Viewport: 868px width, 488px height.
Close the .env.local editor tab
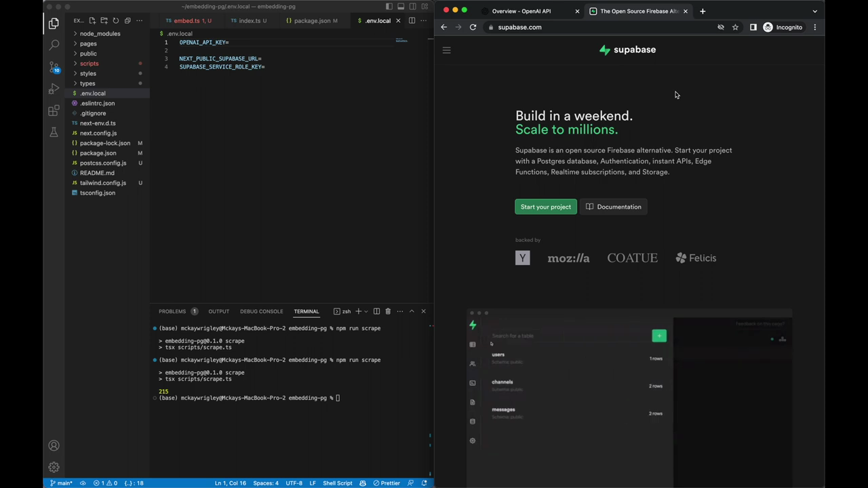tap(398, 20)
